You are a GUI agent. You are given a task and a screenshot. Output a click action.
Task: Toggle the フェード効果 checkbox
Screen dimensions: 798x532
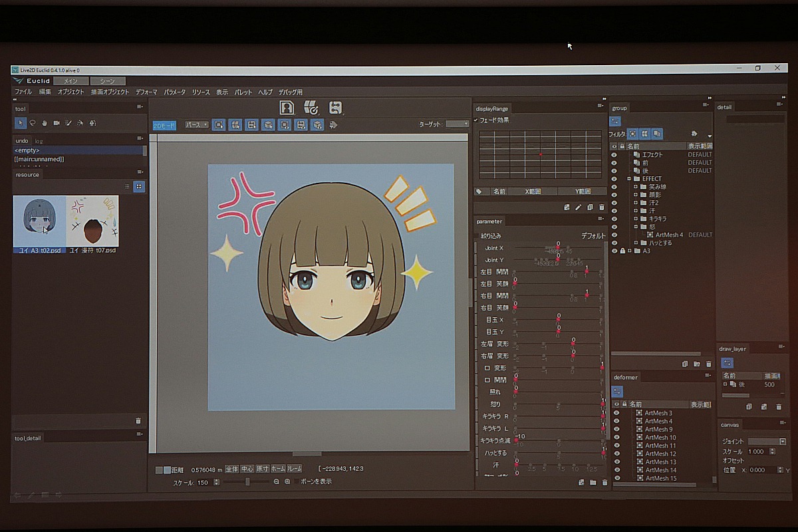pyautogui.click(x=476, y=120)
